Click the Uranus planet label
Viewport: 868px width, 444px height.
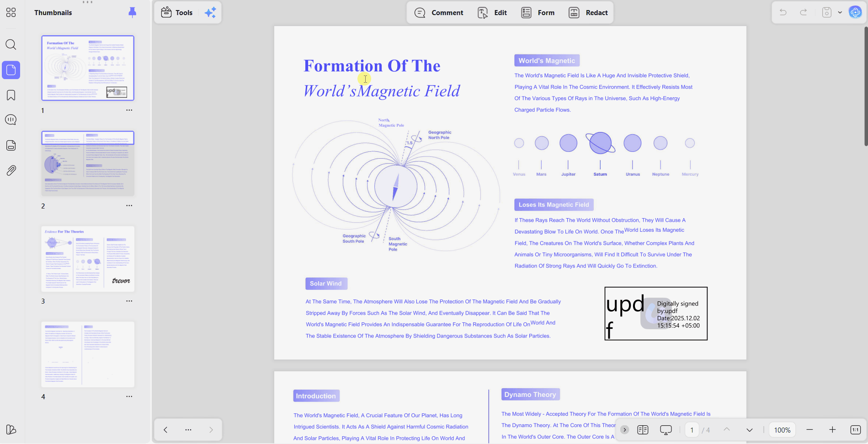[x=633, y=174]
